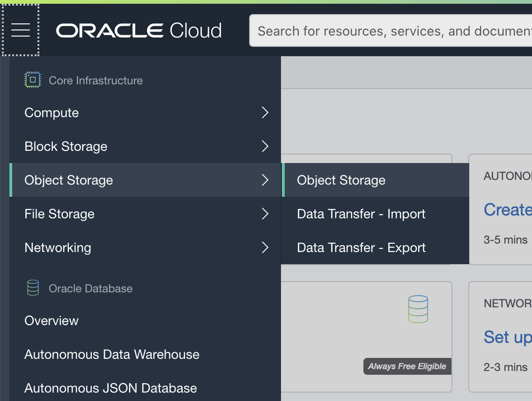Click the Oracle Database cylinder icon
The height and width of the screenshot is (401, 532).
(32, 288)
